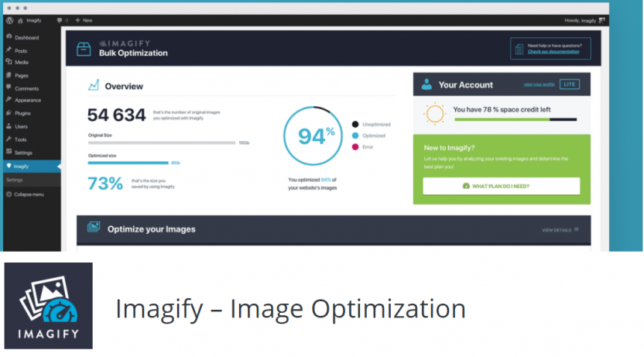This screenshot has width=644, height=357.
Task: Click the Optimize your Images pictures icon
Action: (94, 227)
